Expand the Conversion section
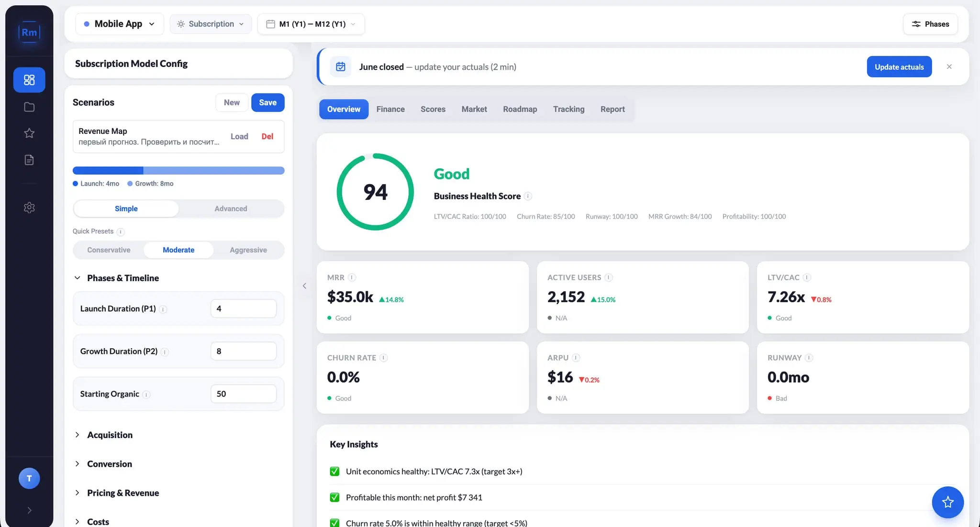The image size is (980, 527). tap(104, 464)
